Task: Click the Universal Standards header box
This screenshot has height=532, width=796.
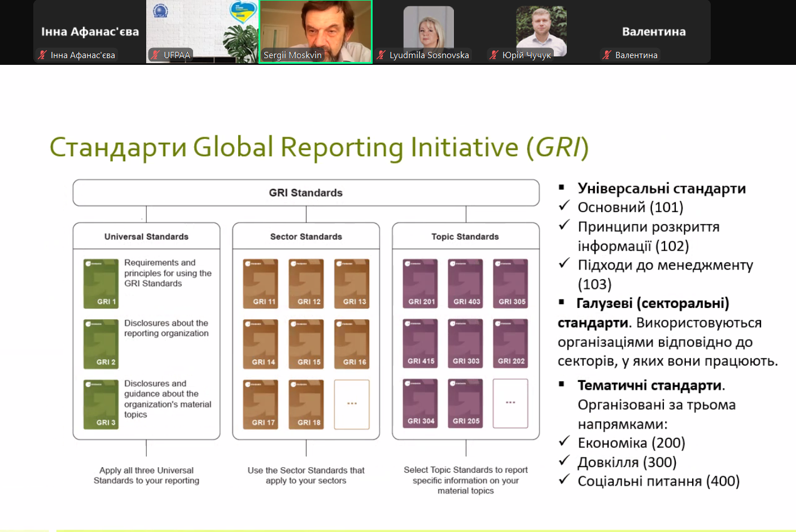Action: (x=146, y=236)
